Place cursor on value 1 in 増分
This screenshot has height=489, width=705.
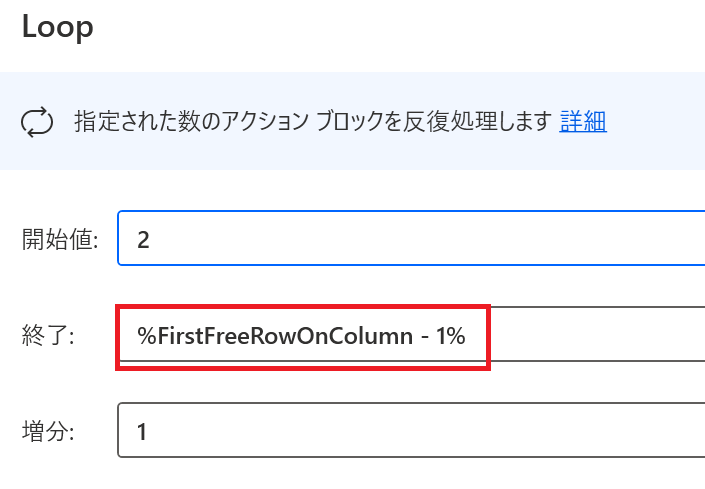pyautogui.click(x=142, y=432)
